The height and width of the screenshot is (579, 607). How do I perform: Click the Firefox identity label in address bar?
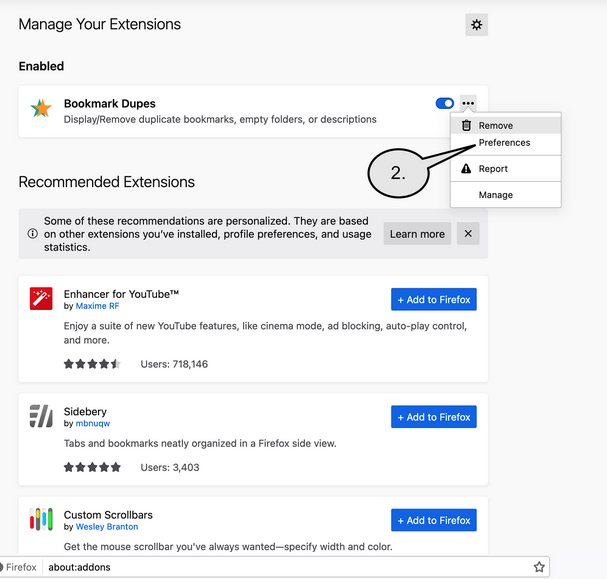[x=19, y=567]
